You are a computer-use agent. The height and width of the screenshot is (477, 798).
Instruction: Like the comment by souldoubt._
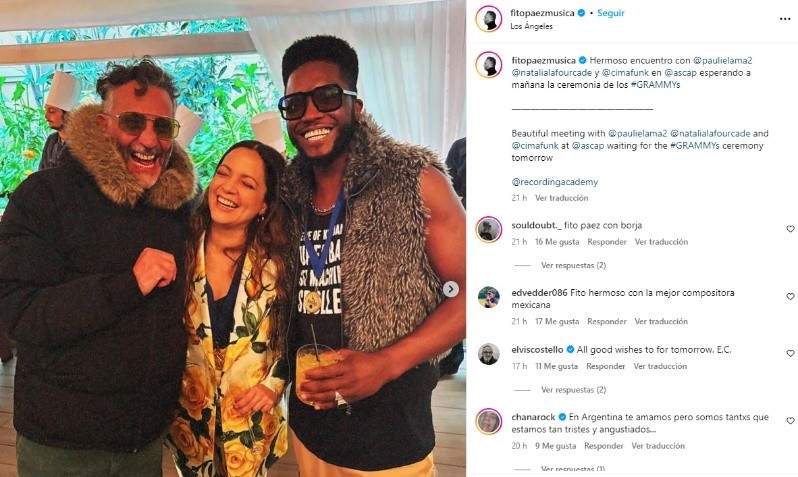(790, 229)
